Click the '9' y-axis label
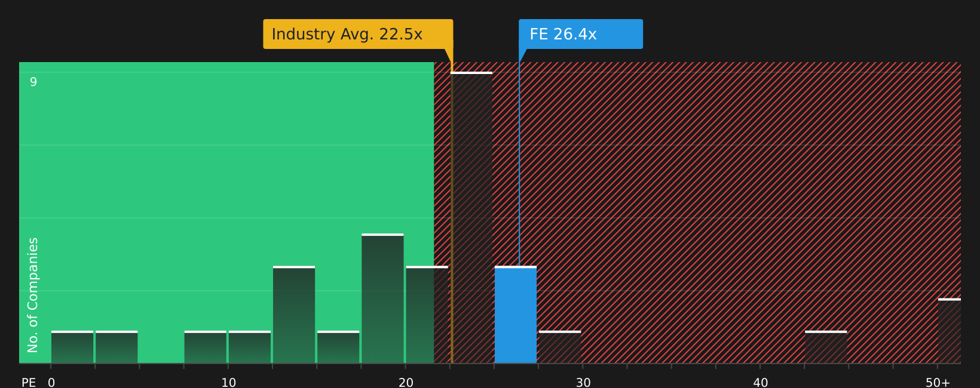This screenshot has height=388, width=980. pyautogui.click(x=33, y=82)
